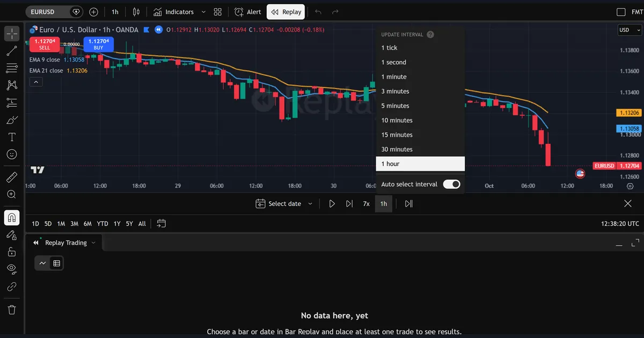Switch to the table view in Replay Trading
This screenshot has width=644, height=338.
[56, 263]
